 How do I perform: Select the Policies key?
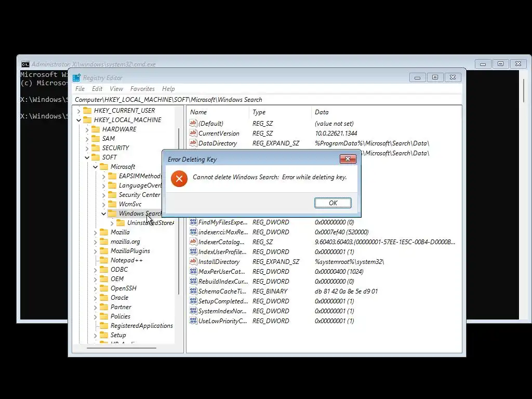121,316
